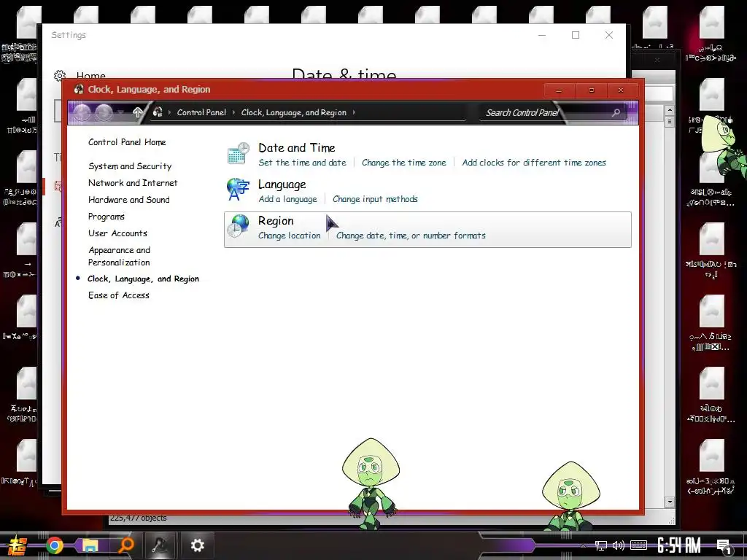Open the Date and Time heading
Image resolution: width=747 pixels, height=560 pixels.
coord(297,147)
